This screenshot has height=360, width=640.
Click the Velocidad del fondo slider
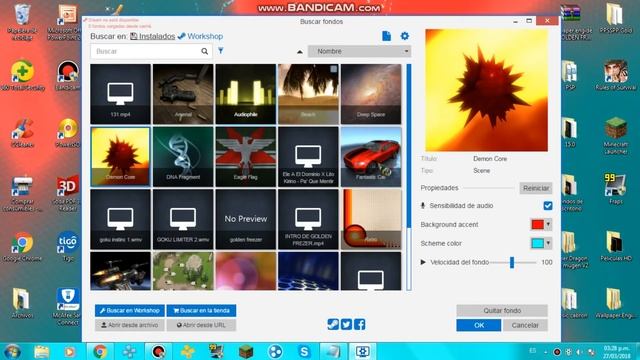pos(513,262)
